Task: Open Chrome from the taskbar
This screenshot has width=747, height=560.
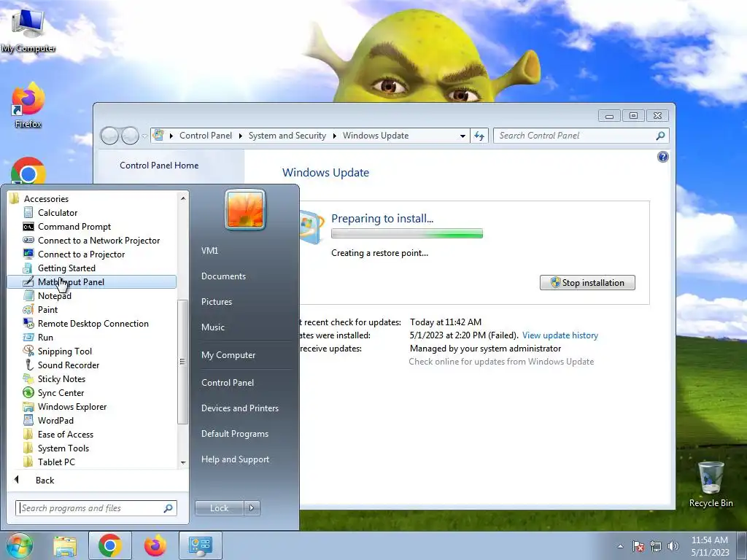Action: [110, 545]
